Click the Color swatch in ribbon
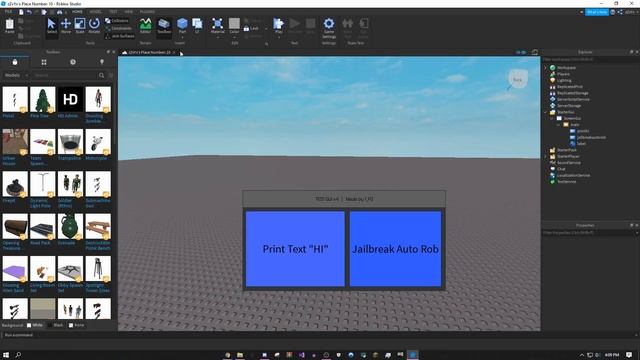 [x=234, y=23]
